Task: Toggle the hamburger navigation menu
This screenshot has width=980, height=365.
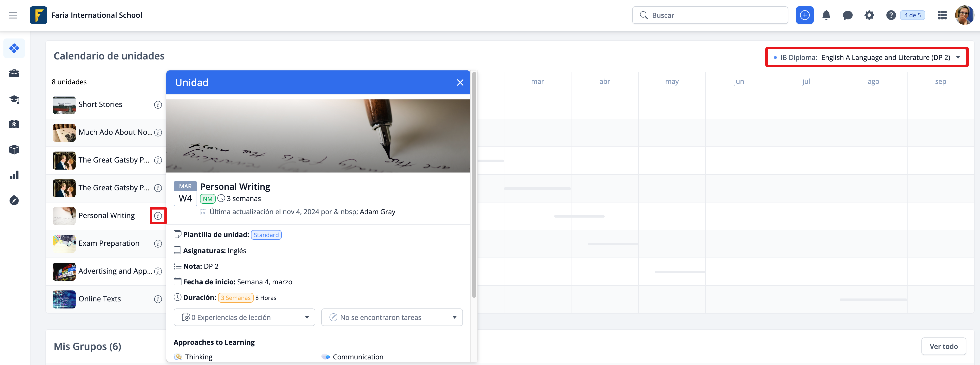Action: [x=13, y=15]
